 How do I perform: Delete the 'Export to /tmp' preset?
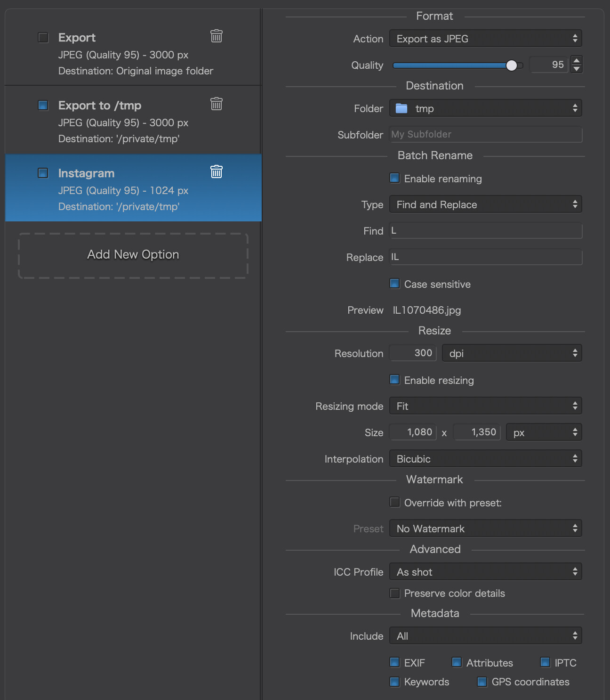point(216,104)
